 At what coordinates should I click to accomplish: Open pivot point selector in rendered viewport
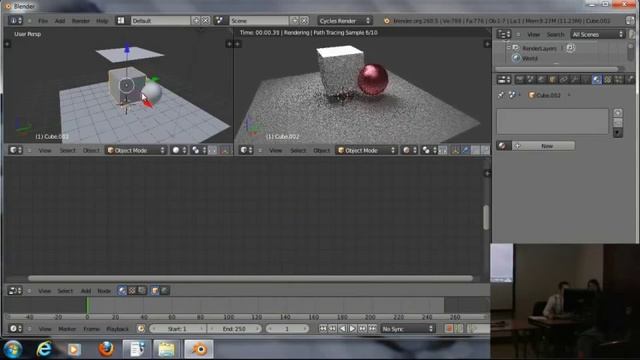[x=429, y=150]
